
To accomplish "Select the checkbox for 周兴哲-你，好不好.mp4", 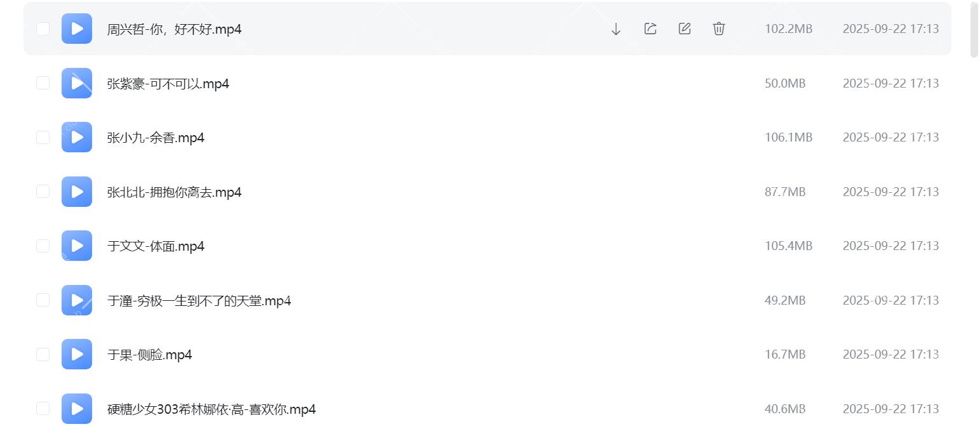I will [x=42, y=29].
